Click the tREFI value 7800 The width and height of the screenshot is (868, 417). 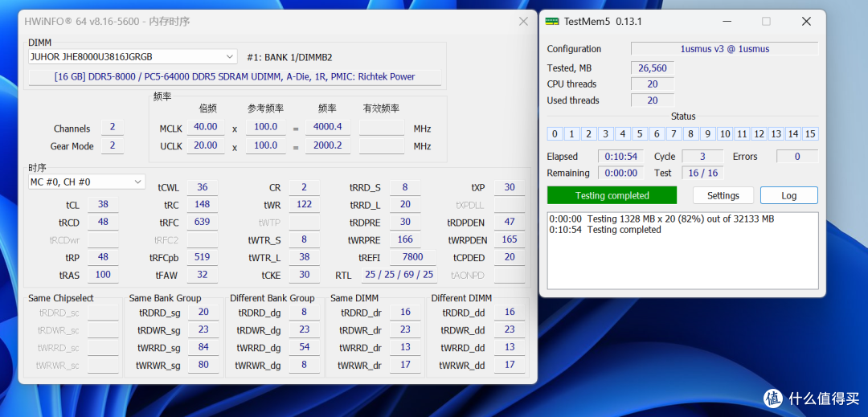(413, 256)
